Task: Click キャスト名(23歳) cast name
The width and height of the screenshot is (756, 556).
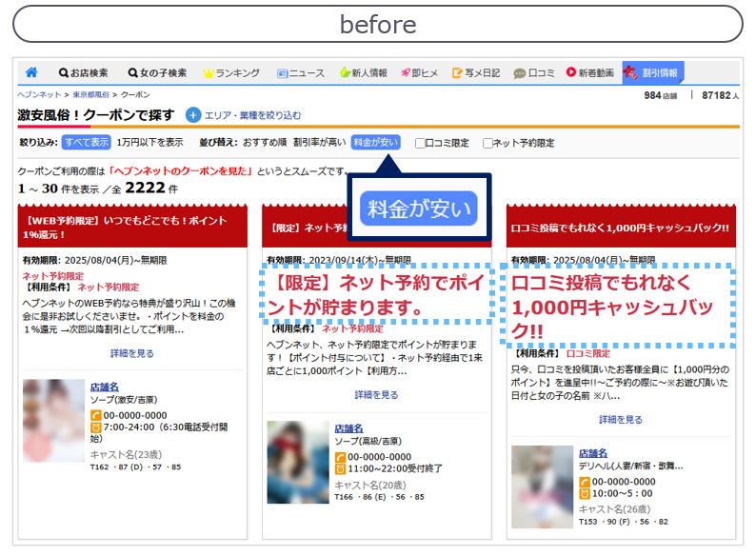Action: tap(126, 455)
